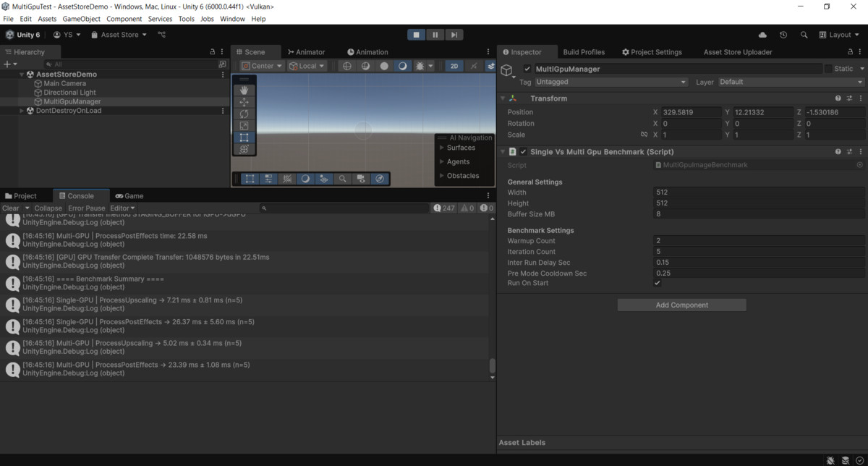Open the GameObject menu
Image resolution: width=868 pixels, height=466 pixels.
tap(81, 19)
